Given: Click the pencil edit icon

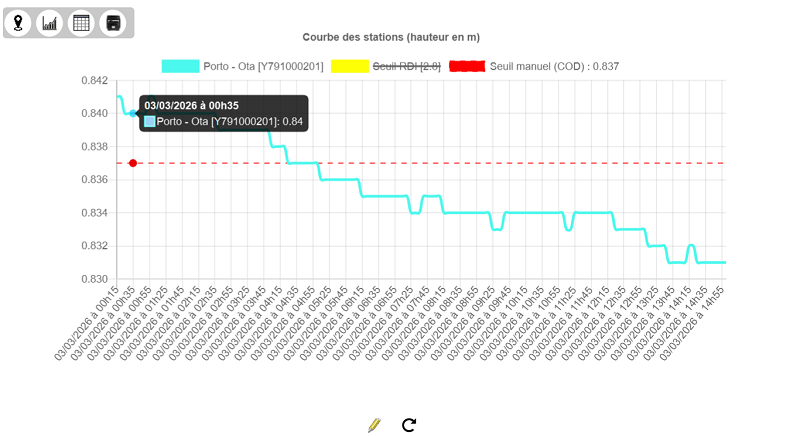Looking at the screenshot, I should coord(374,425).
